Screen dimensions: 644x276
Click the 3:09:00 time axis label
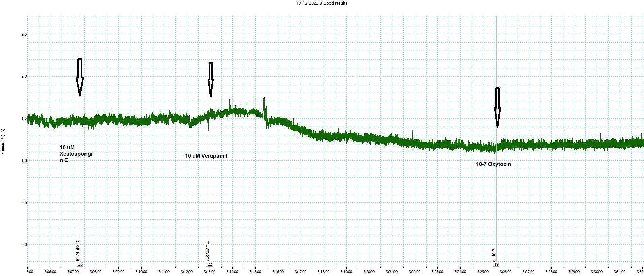click(118, 272)
